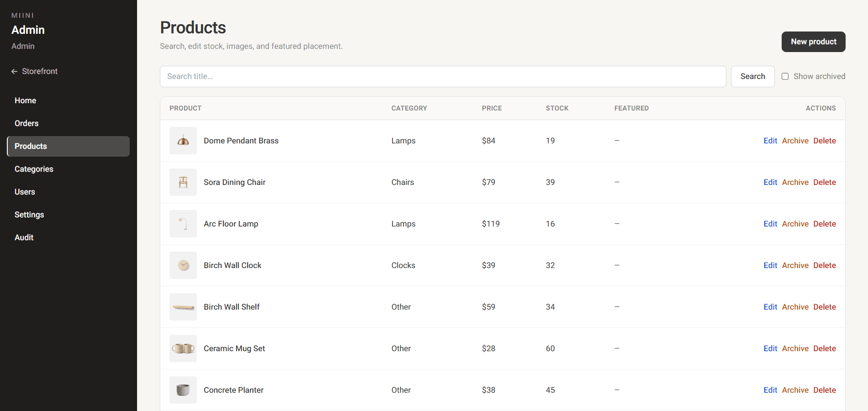This screenshot has height=411, width=868.
Task: Click the 'Clocks' category cell
Action: pos(403,265)
